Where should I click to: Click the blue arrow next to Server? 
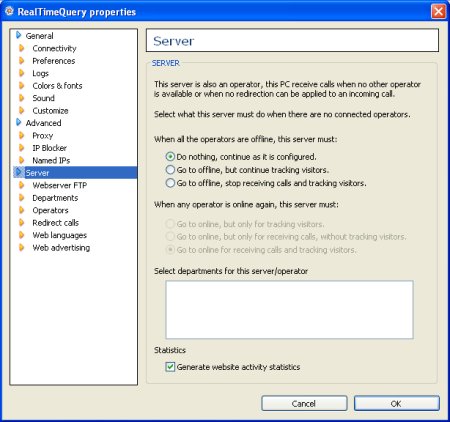[x=19, y=173]
